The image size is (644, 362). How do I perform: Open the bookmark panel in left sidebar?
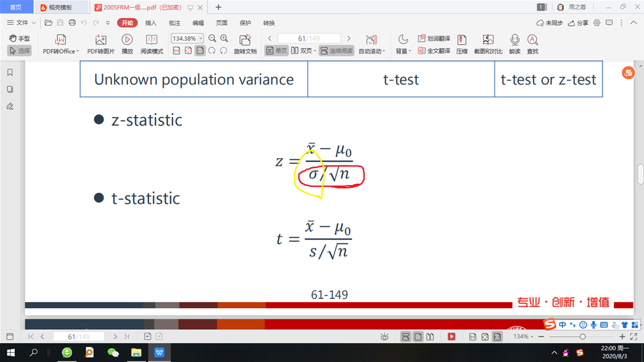[x=10, y=73]
